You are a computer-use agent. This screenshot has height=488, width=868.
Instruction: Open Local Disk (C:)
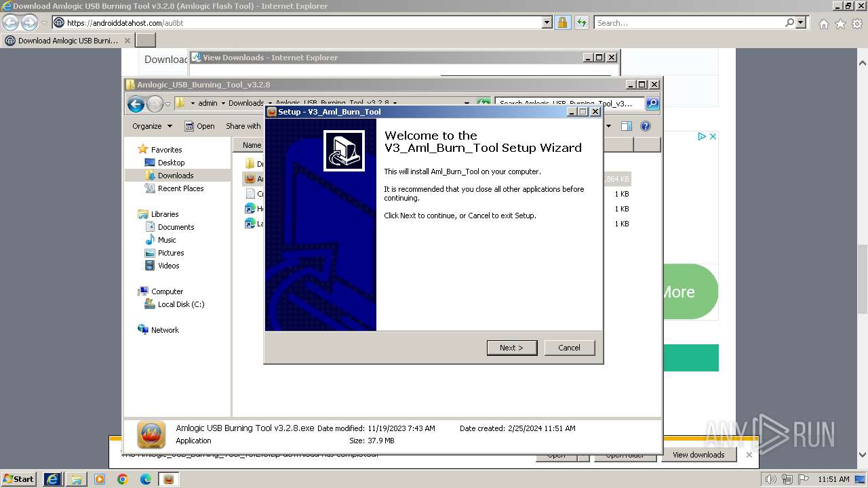click(x=180, y=304)
